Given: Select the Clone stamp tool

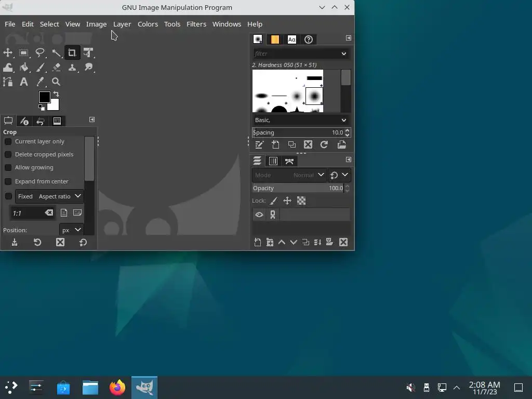Looking at the screenshot, I should point(72,67).
